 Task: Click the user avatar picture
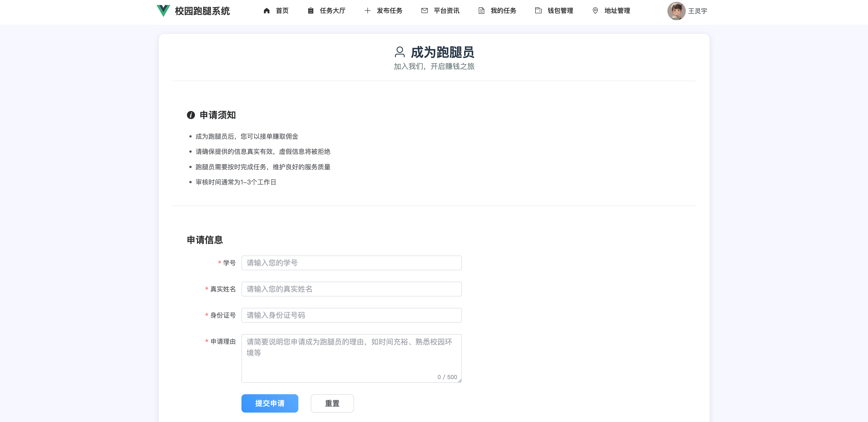click(676, 11)
